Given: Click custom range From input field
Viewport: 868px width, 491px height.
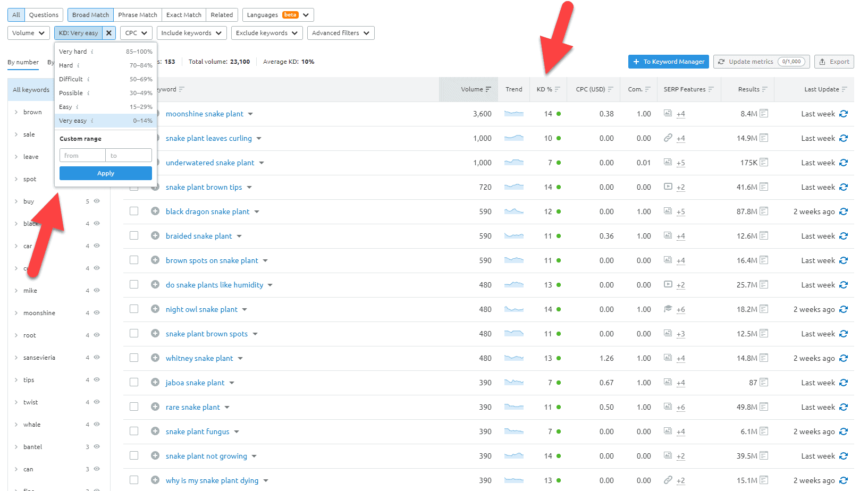Looking at the screenshot, I should pos(82,155).
